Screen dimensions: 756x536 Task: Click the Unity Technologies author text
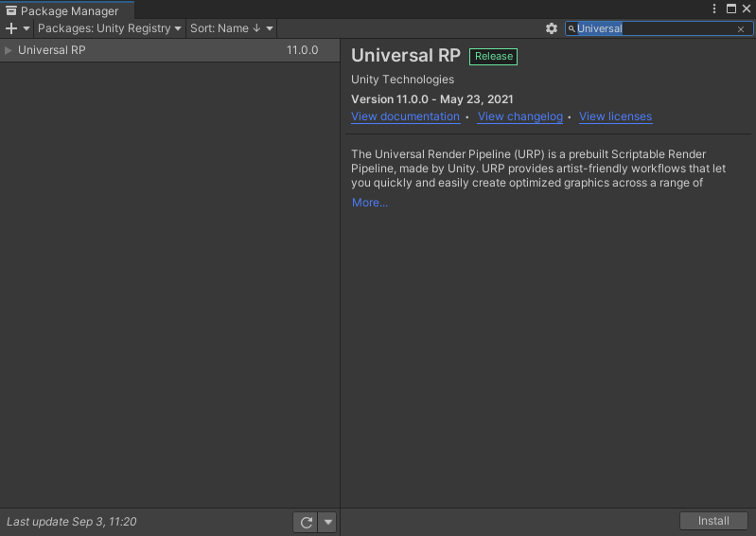[402, 80]
